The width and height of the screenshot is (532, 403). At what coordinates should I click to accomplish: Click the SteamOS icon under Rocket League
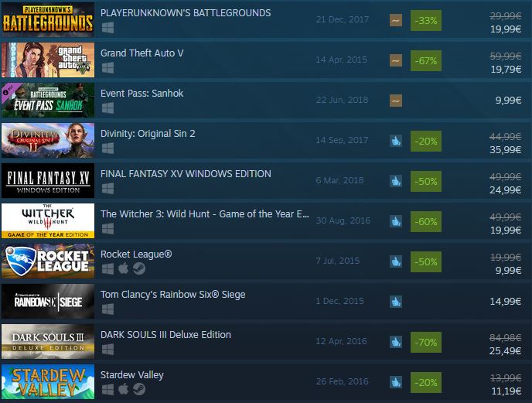[138, 268]
